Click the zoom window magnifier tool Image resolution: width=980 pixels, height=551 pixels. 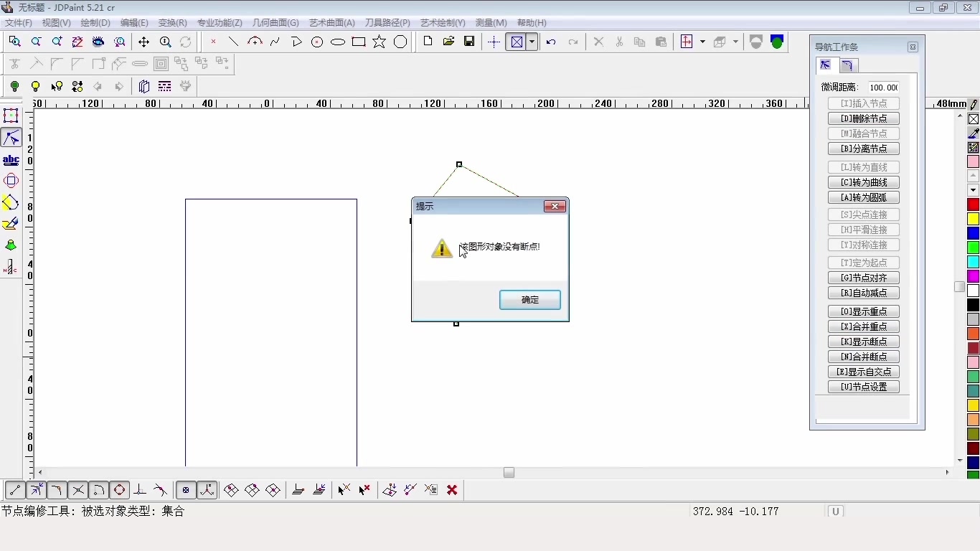[x=14, y=42]
